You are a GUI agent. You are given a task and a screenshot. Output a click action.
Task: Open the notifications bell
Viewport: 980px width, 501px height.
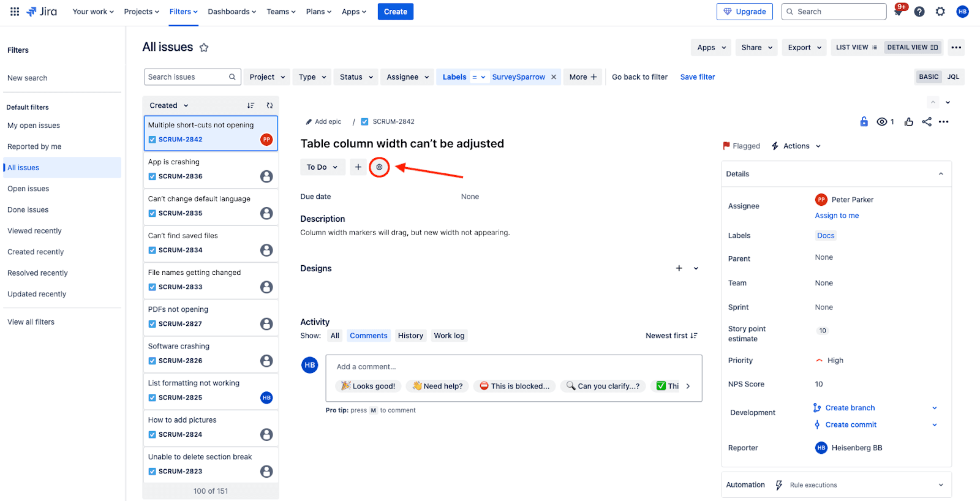(x=898, y=12)
